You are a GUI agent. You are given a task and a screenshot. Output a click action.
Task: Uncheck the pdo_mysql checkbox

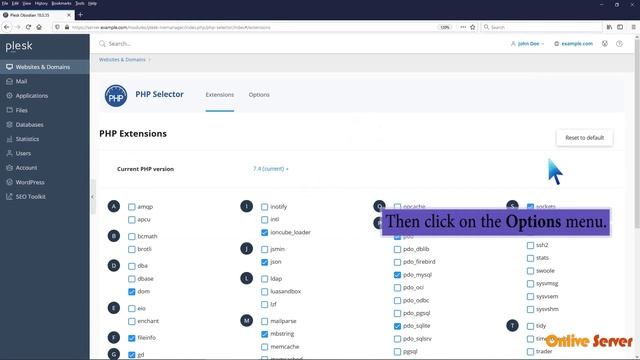[398, 275]
